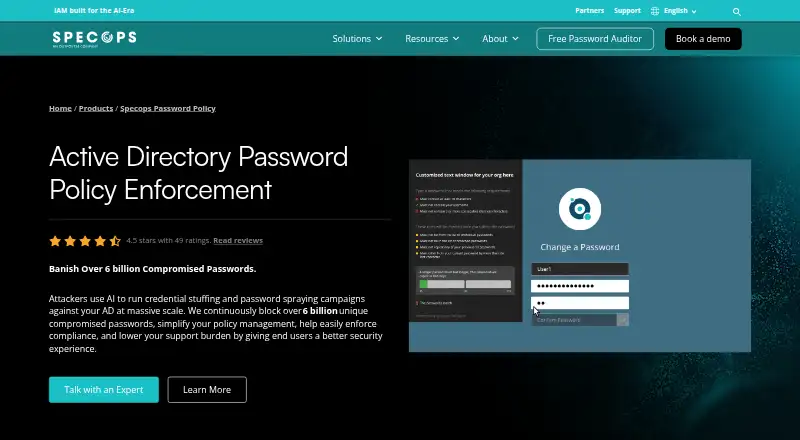The image size is (800, 440).
Task: Click the Learn More button
Action: point(207,389)
